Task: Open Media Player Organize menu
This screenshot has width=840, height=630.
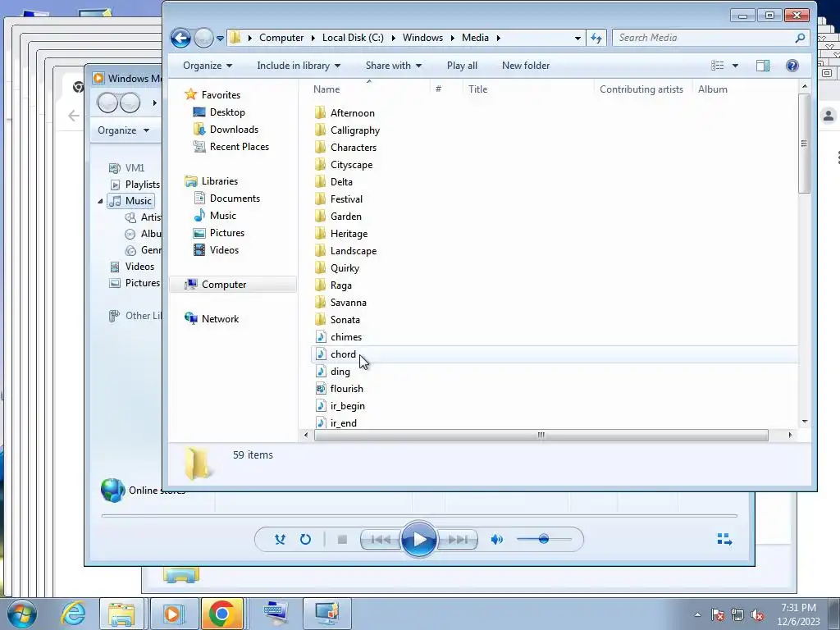Action: (123, 130)
